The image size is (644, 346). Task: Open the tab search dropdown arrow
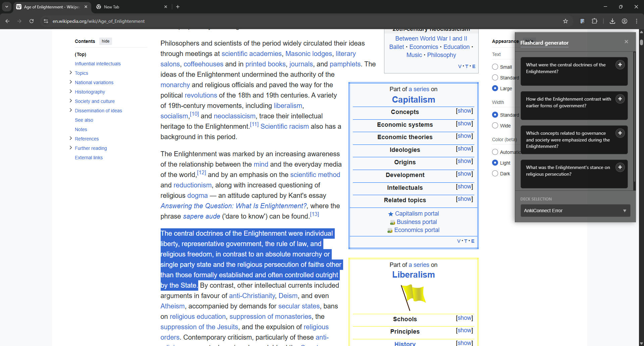point(7,7)
